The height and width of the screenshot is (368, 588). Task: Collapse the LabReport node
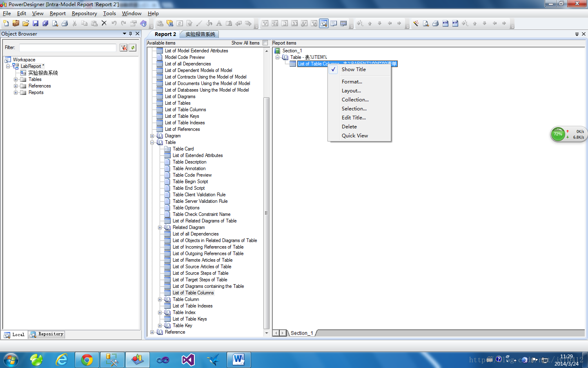click(8, 66)
